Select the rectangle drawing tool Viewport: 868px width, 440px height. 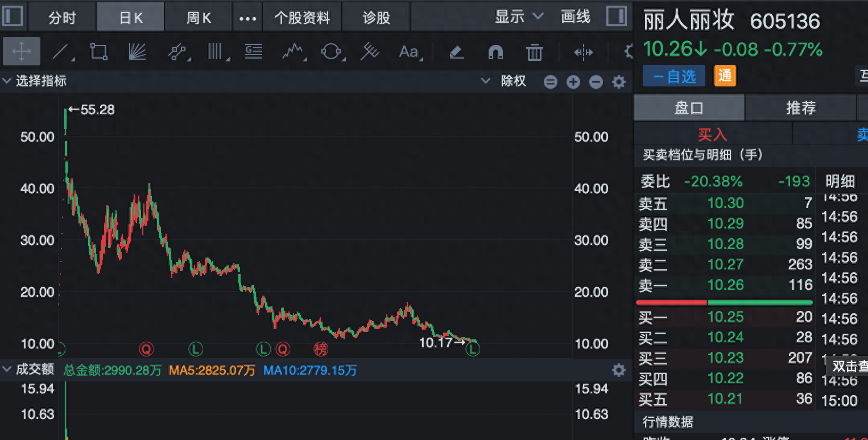click(x=99, y=52)
